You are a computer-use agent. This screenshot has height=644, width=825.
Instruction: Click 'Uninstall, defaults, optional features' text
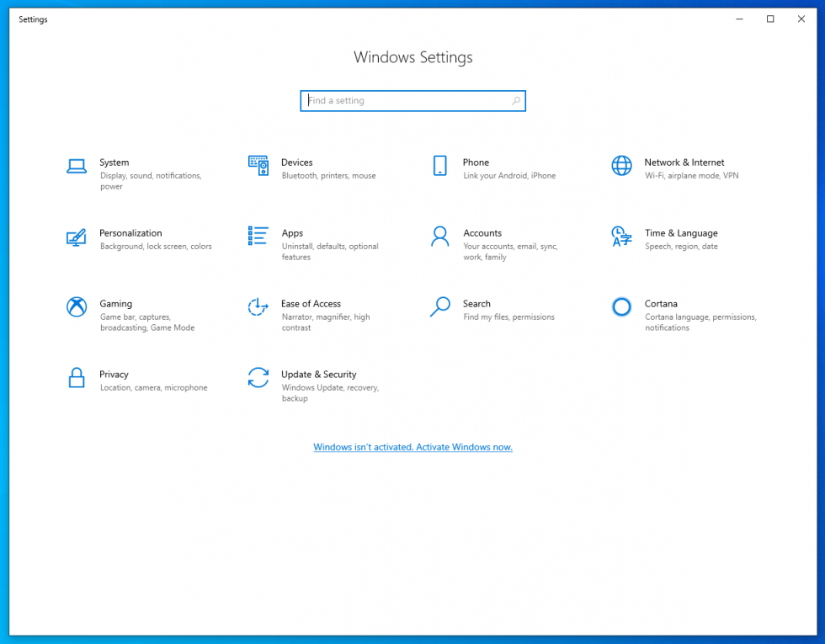point(330,252)
